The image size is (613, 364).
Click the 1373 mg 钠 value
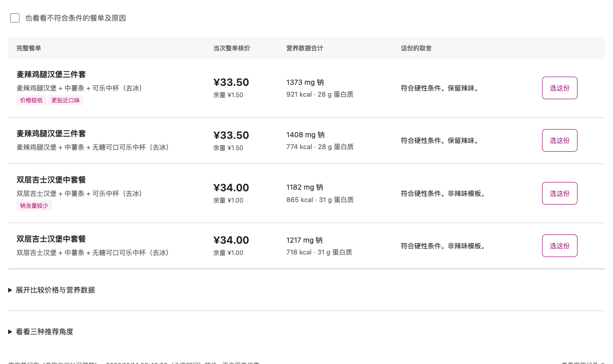[x=305, y=82]
